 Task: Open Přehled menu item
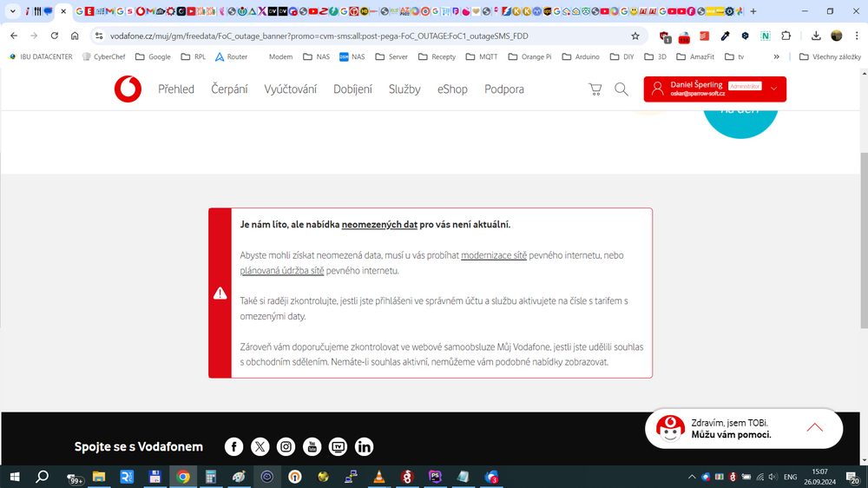click(x=176, y=89)
